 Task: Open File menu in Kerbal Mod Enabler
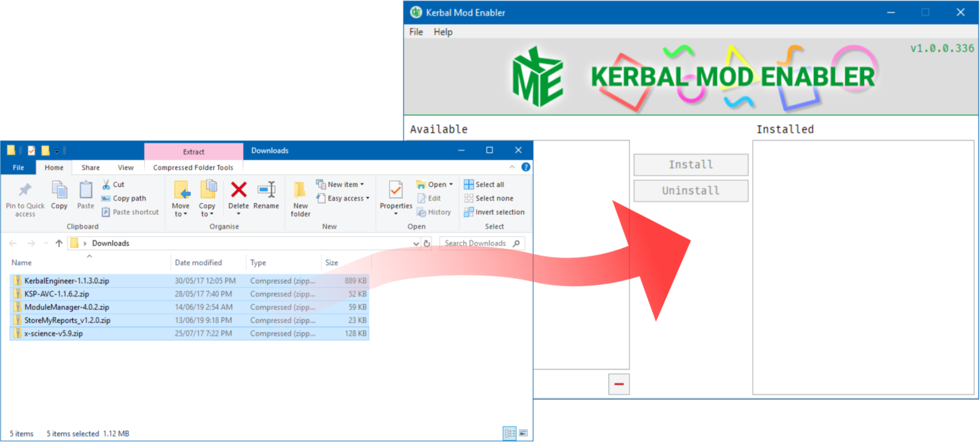tap(416, 32)
